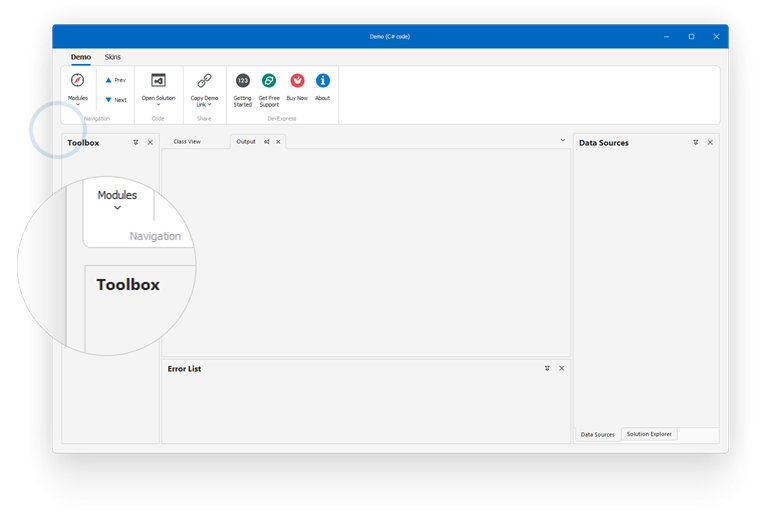This screenshot has height=520, width=780.
Task: Click the Copy Demo Link icon
Action: point(204,80)
